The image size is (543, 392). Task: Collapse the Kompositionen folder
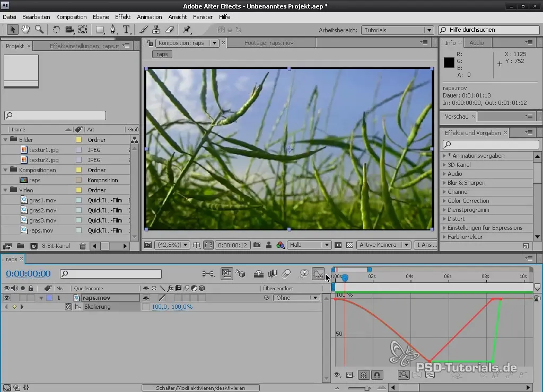tap(5, 170)
